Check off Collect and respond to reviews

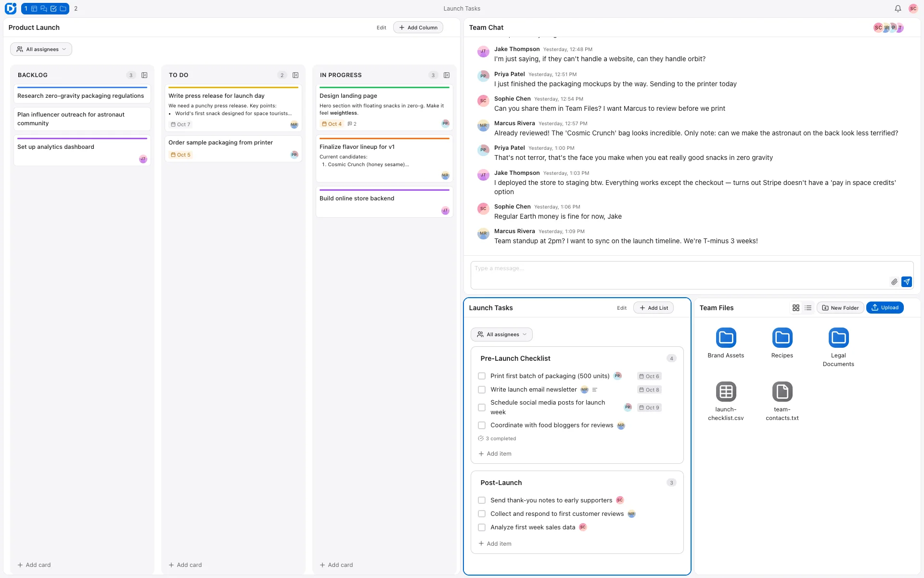point(482,514)
